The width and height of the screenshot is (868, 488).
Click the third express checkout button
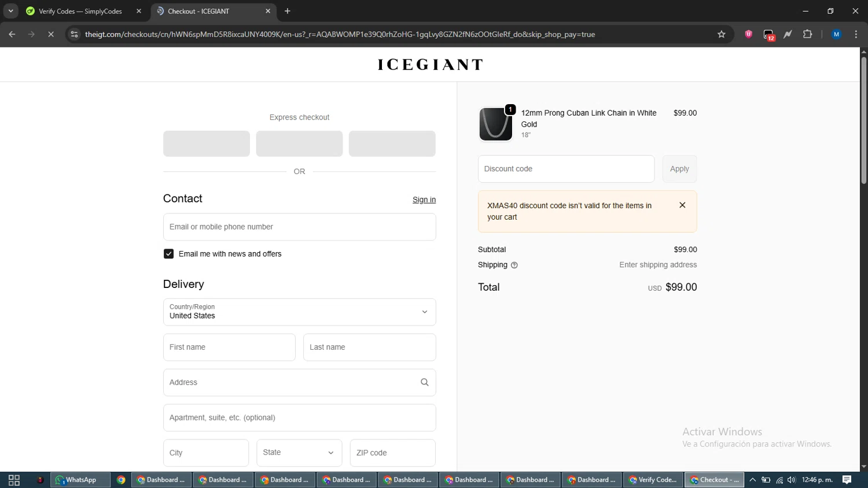tap(392, 143)
